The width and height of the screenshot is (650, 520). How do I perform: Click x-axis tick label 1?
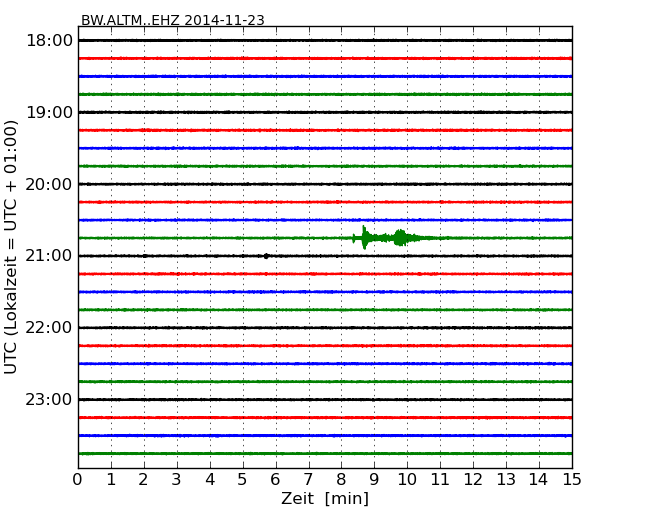click(111, 479)
